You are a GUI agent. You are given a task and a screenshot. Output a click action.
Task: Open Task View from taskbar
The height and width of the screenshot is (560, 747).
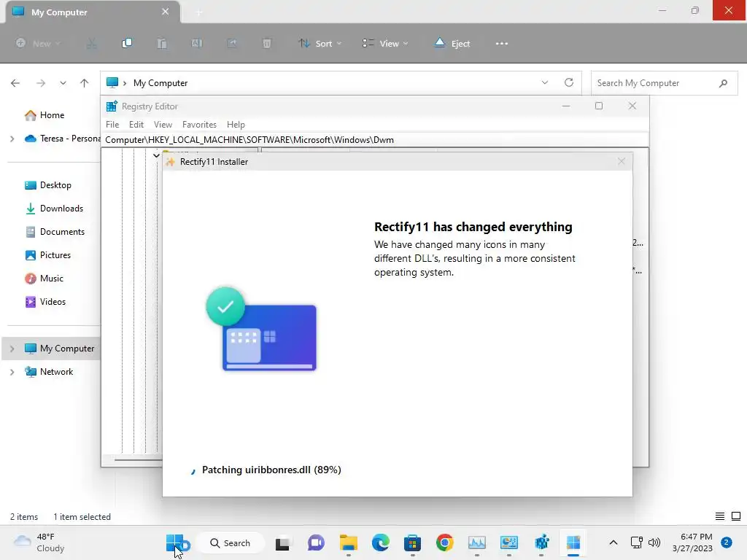282,542
